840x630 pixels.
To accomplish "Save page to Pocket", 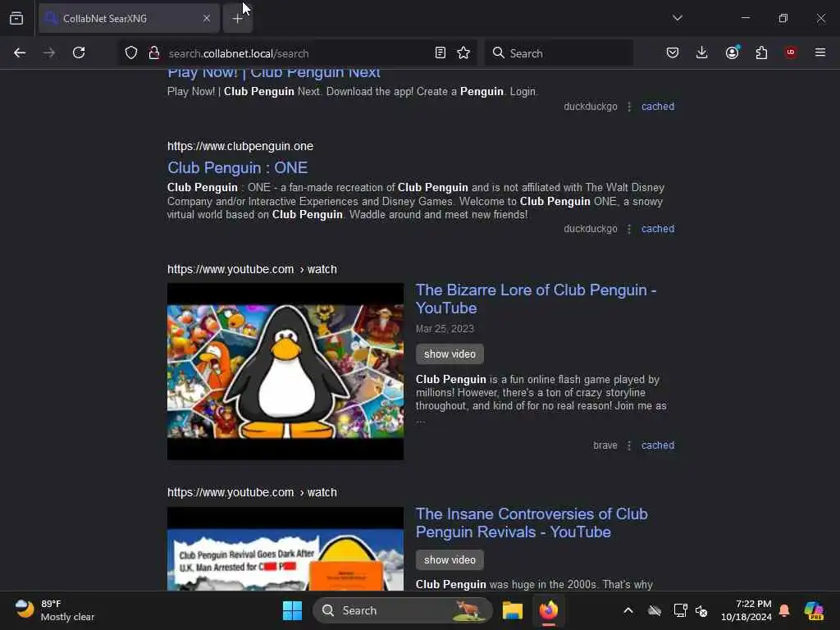I will point(673,52).
